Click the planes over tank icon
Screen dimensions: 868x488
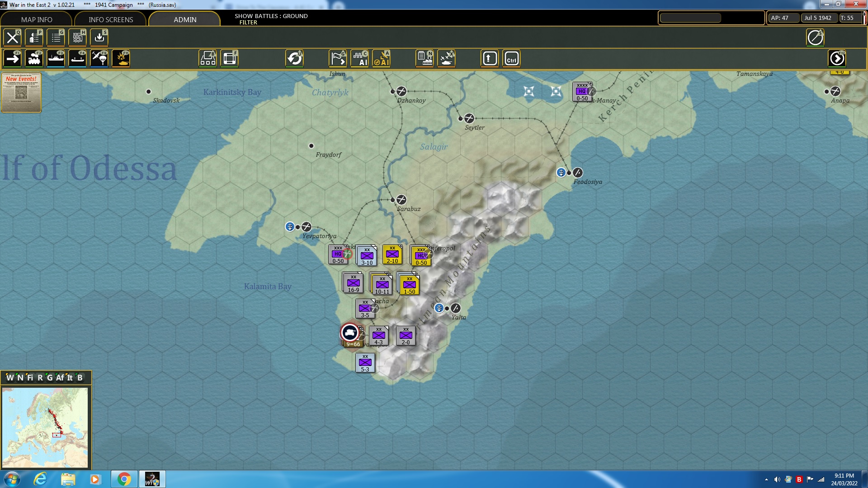[447, 59]
